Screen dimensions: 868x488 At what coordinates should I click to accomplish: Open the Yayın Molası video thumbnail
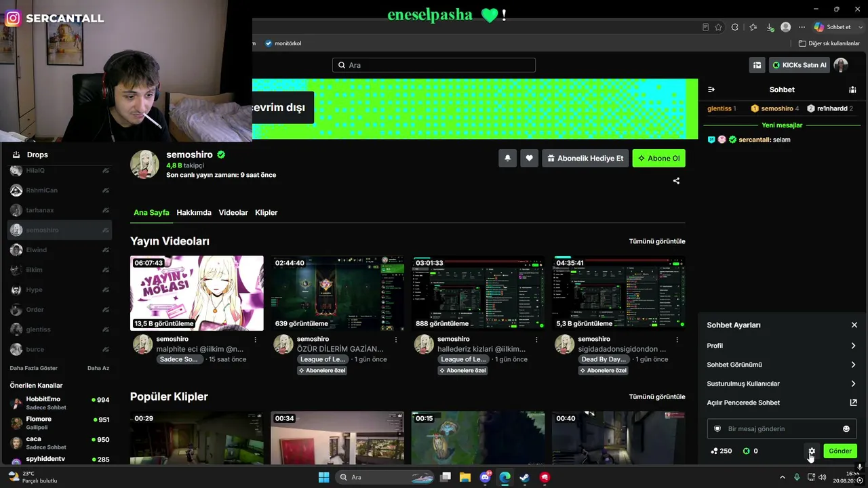197,293
